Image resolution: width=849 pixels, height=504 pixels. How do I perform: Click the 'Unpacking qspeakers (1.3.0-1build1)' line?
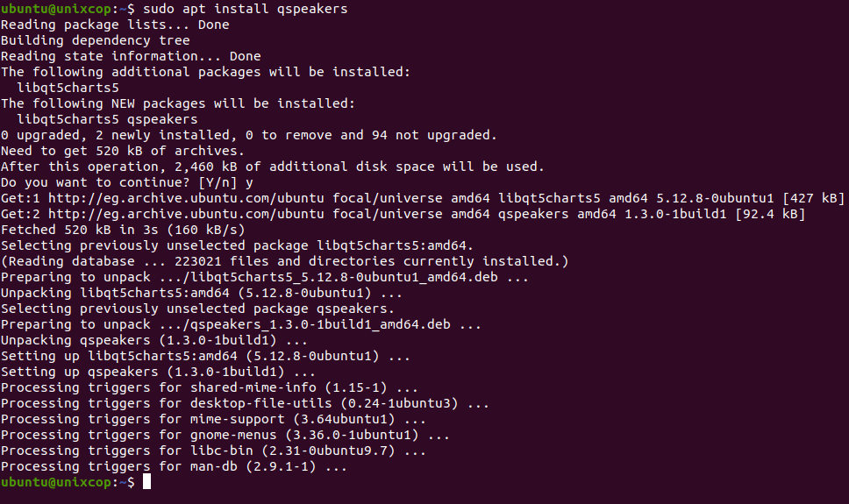point(154,340)
